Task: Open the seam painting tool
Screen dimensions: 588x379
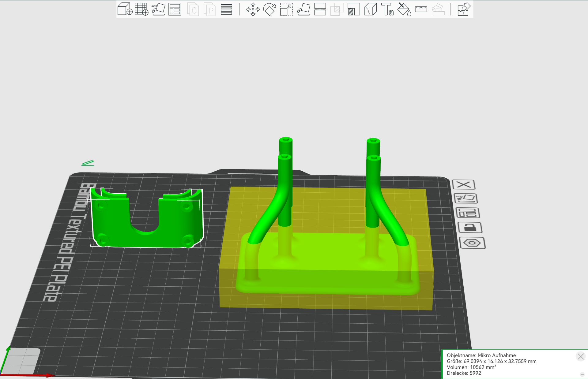Action: click(371, 9)
